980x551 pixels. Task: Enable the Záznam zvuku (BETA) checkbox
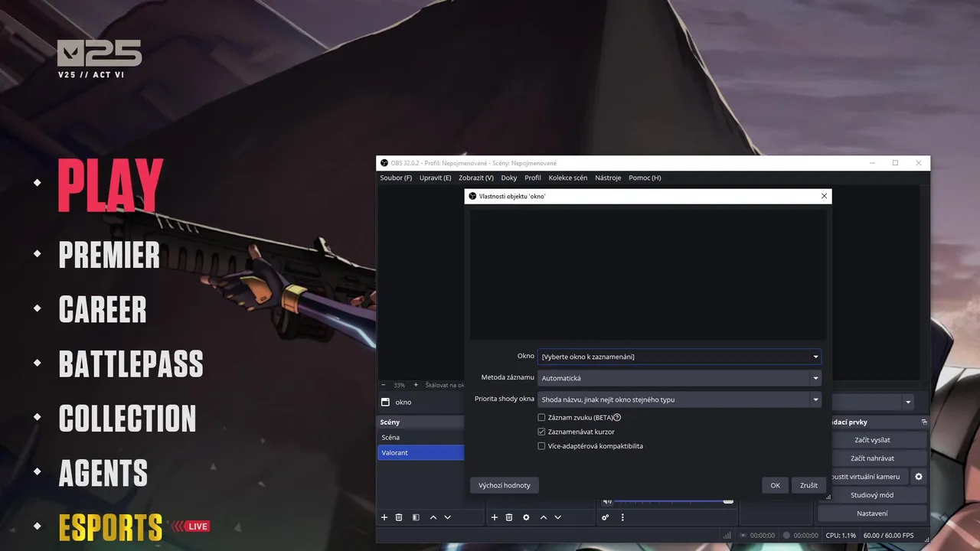541,418
